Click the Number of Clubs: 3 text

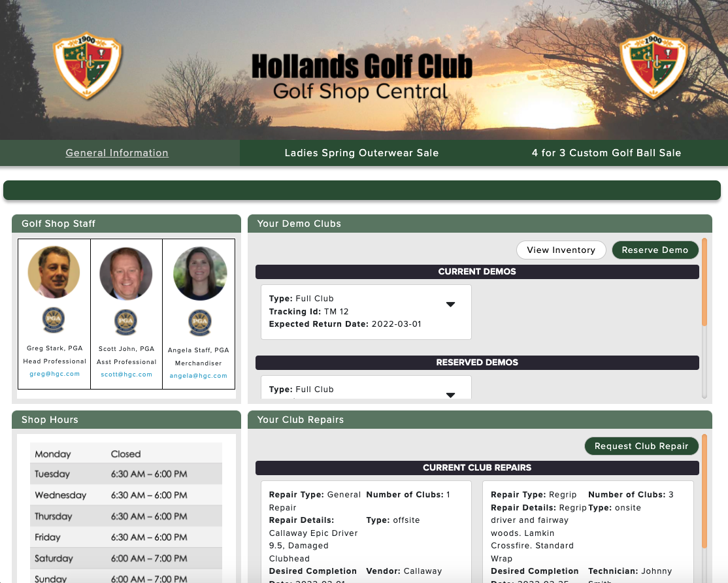coord(631,495)
